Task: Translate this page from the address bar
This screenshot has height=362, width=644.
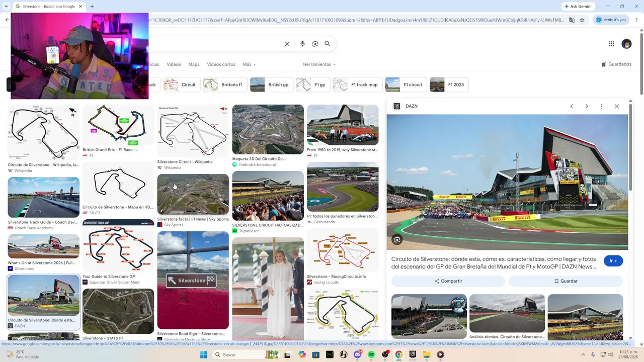Action: [572, 20]
